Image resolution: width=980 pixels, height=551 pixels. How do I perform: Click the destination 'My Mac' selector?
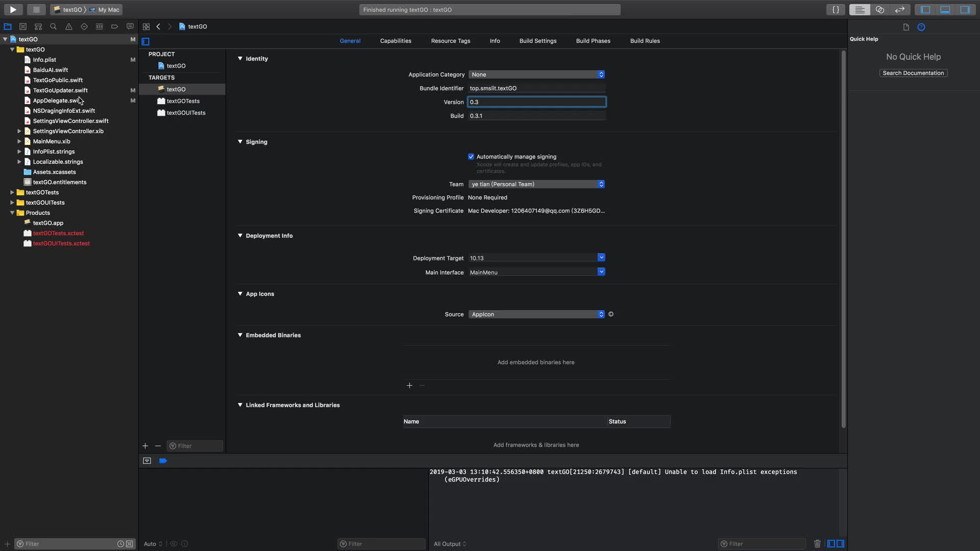(104, 9)
